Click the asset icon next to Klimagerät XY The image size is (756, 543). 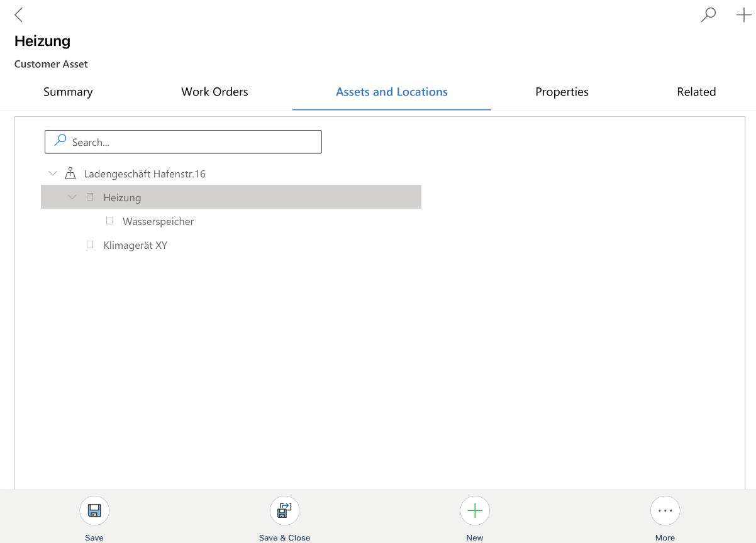[x=90, y=244]
